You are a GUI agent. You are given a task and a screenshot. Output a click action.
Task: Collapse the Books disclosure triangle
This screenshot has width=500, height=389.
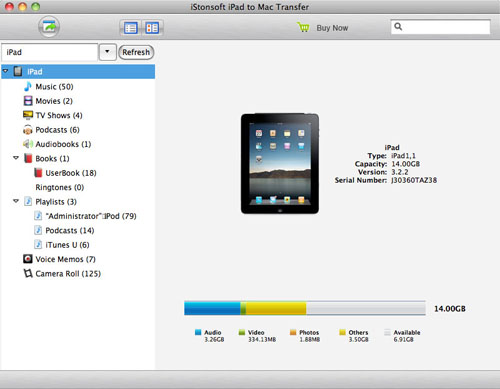point(16,157)
